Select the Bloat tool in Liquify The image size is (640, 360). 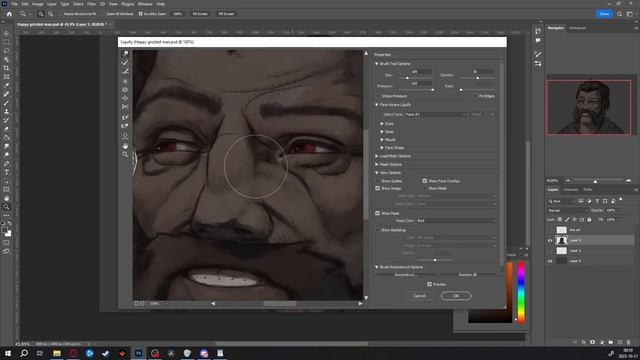pos(125,98)
